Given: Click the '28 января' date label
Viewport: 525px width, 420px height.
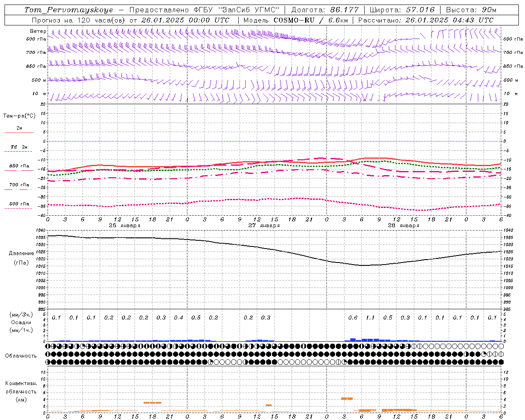Looking at the screenshot, I should tap(404, 226).
